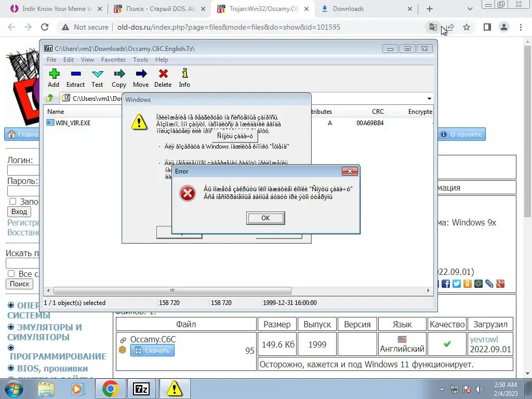Open uploader yevrowl profile link
532x399 pixels.
(x=484, y=339)
